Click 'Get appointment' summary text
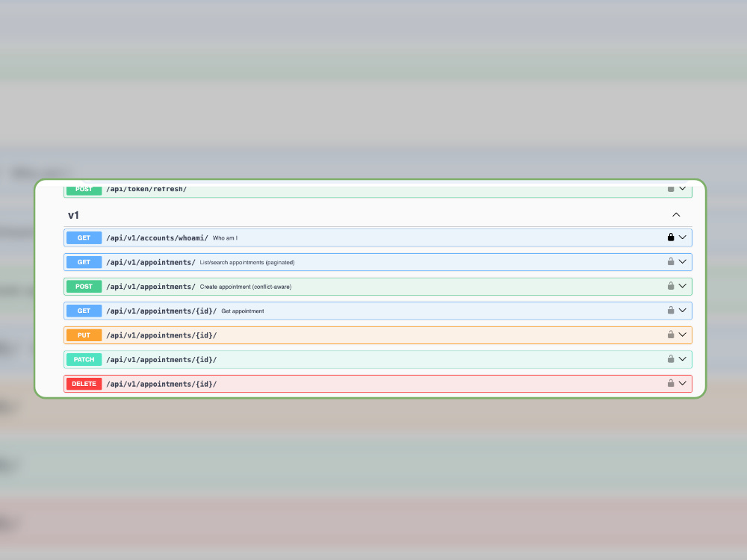The image size is (747, 560). (243, 311)
